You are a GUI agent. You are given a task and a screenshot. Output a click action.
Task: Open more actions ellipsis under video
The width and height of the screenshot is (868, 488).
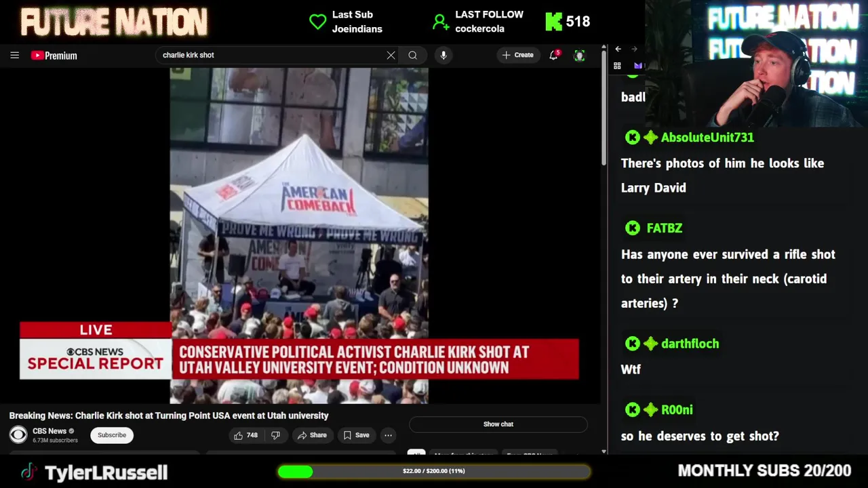(x=388, y=435)
